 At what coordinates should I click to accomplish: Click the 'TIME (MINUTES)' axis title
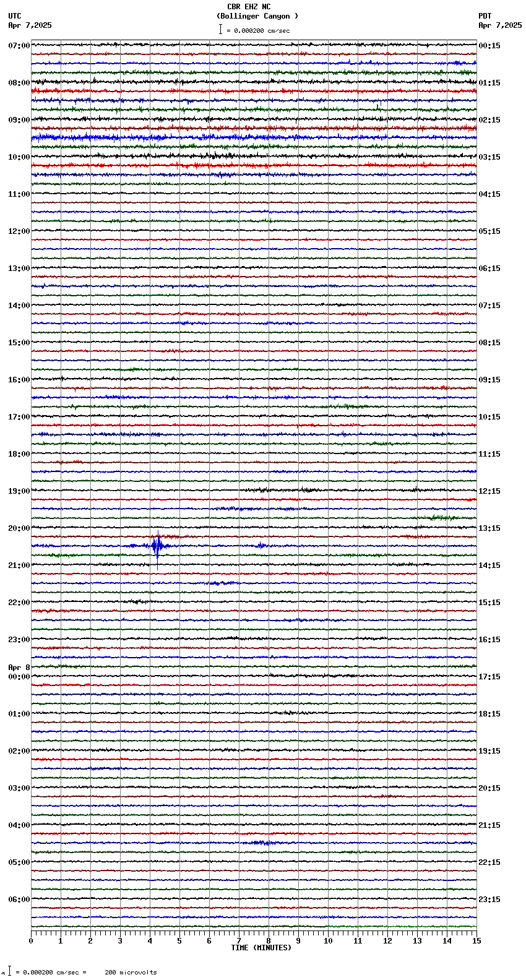click(x=261, y=948)
